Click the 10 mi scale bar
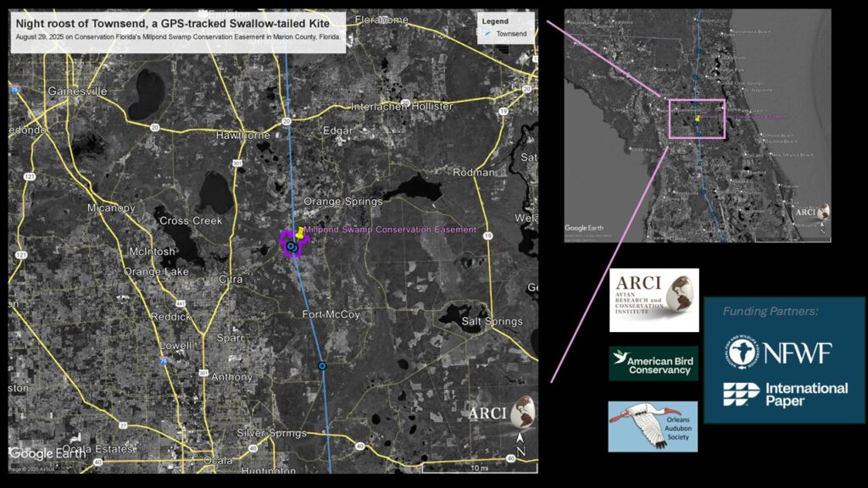868x488 pixels. [480, 468]
